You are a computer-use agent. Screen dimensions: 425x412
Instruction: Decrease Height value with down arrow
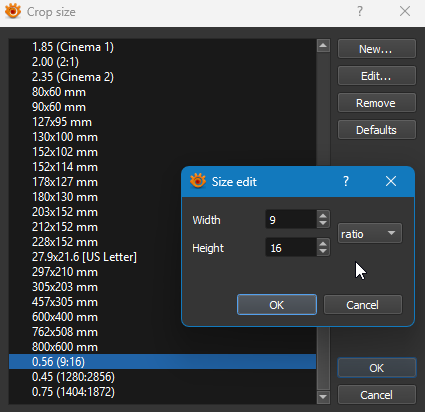point(323,252)
